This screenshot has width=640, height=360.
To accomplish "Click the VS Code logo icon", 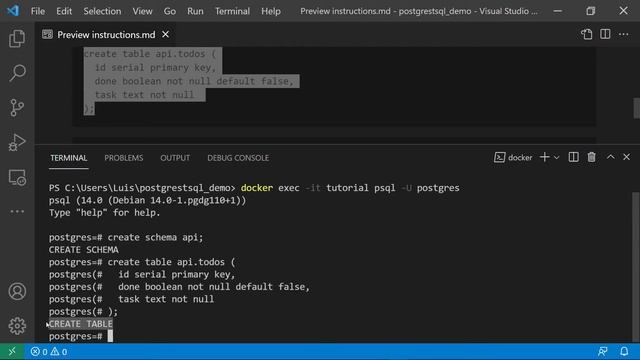I will pos(13,11).
